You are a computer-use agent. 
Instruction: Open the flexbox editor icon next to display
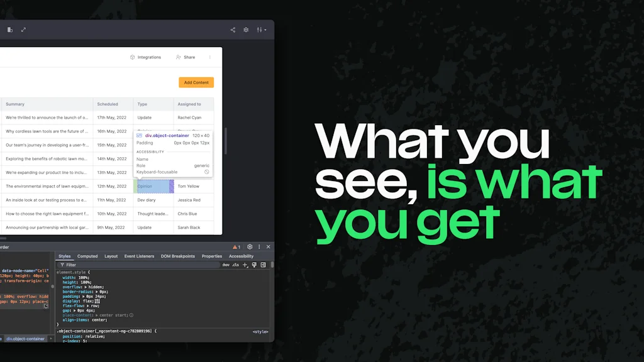[97, 301]
